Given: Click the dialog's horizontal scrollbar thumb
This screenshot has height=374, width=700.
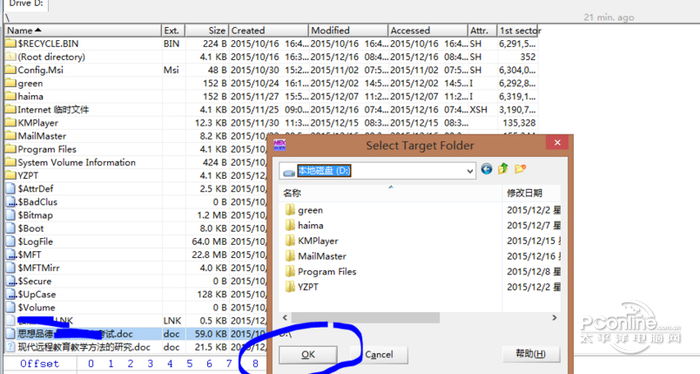Looking at the screenshot, I should pyautogui.click(x=365, y=318).
